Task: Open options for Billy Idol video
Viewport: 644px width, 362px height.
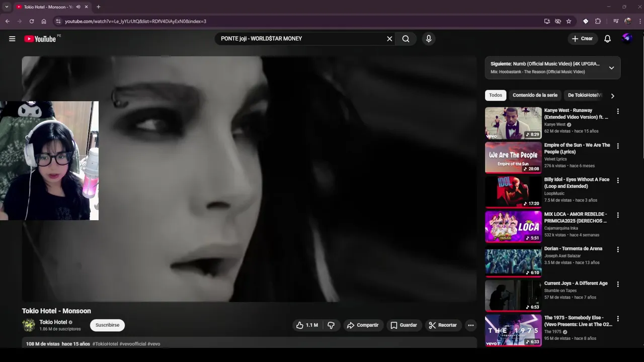Action: click(618, 180)
